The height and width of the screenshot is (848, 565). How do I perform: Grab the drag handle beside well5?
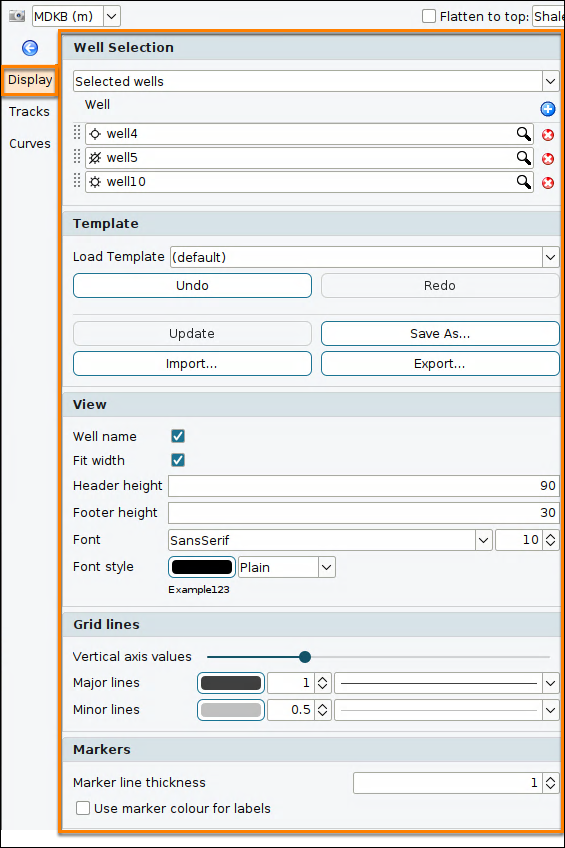[77, 157]
